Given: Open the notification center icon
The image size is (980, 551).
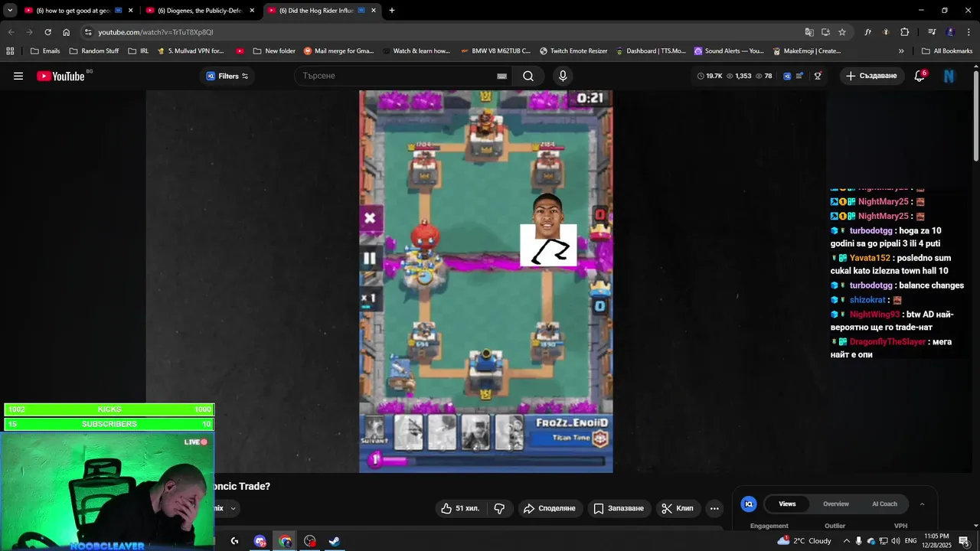Looking at the screenshot, I should [964, 541].
